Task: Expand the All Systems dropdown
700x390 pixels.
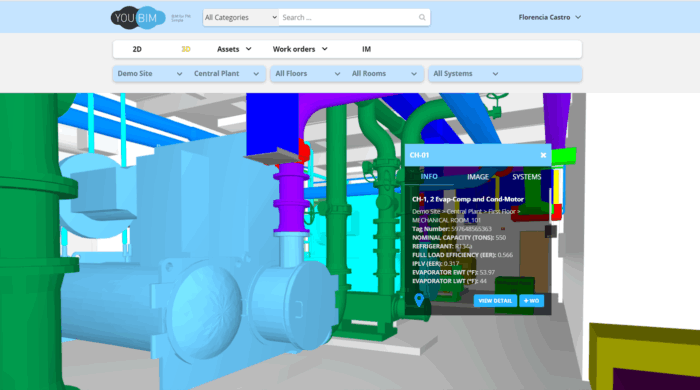Action: pyautogui.click(x=466, y=74)
